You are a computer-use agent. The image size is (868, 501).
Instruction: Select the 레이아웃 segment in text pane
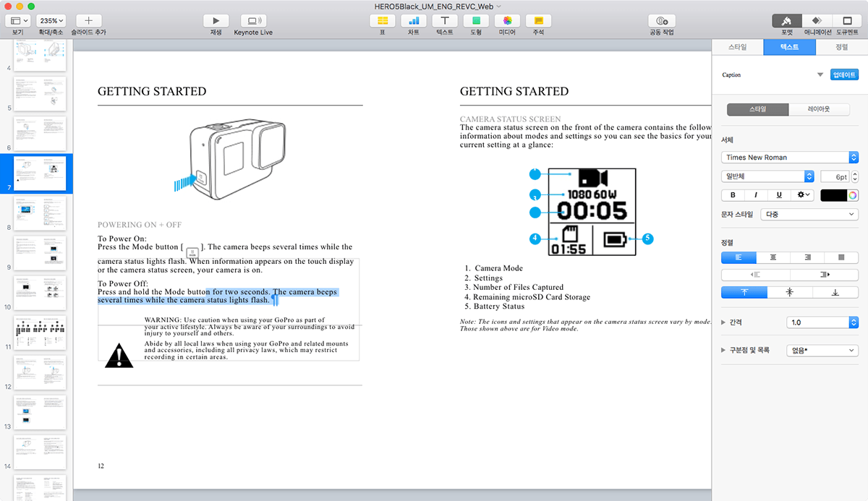(x=818, y=109)
